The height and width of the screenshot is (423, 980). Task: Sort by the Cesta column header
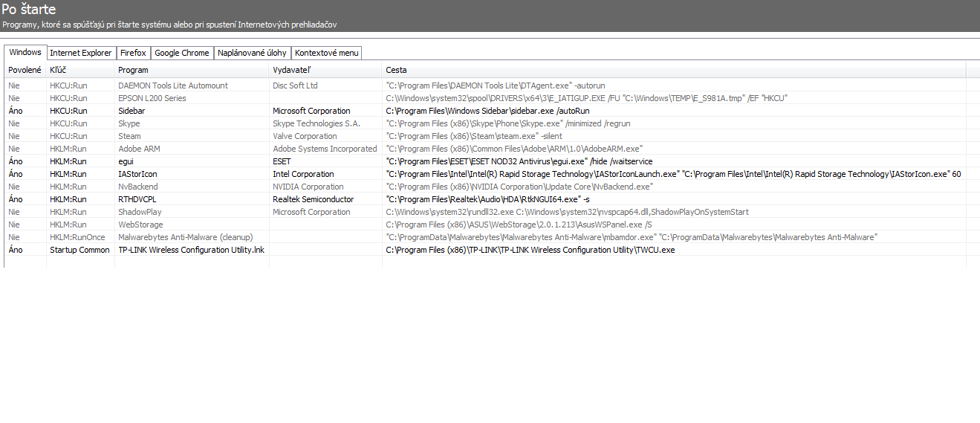pyautogui.click(x=674, y=70)
